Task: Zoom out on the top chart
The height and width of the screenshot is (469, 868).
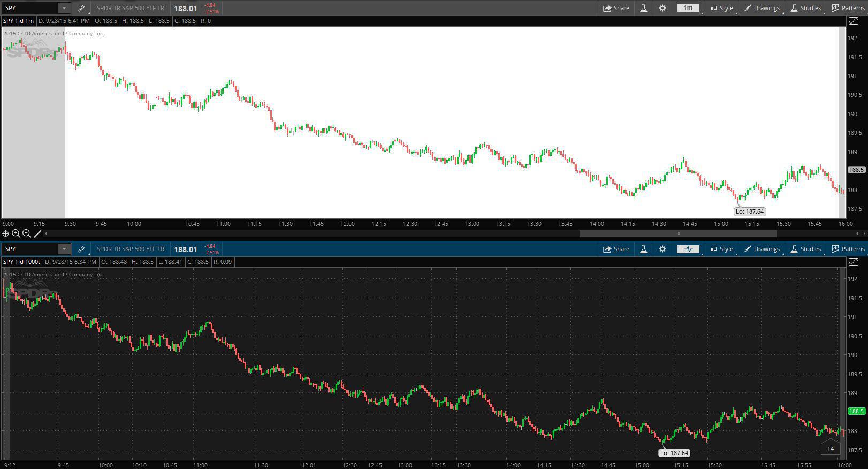Action: point(27,233)
